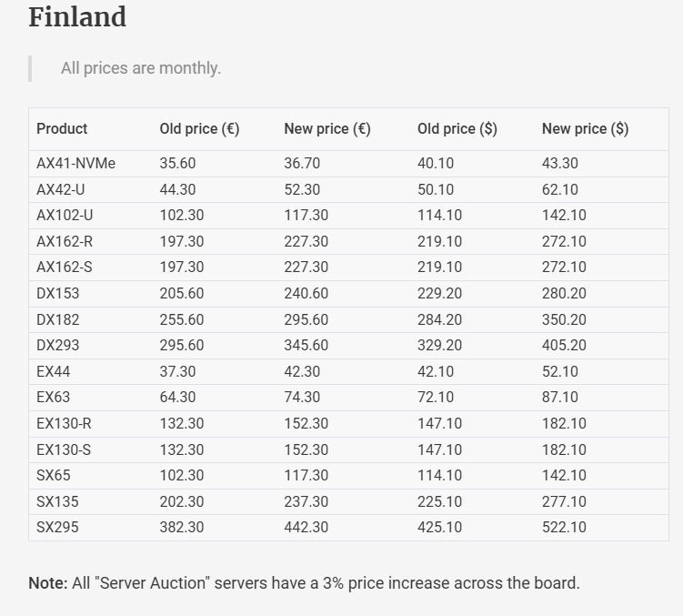
Task: Click the DX293 product name
Action: (57, 346)
